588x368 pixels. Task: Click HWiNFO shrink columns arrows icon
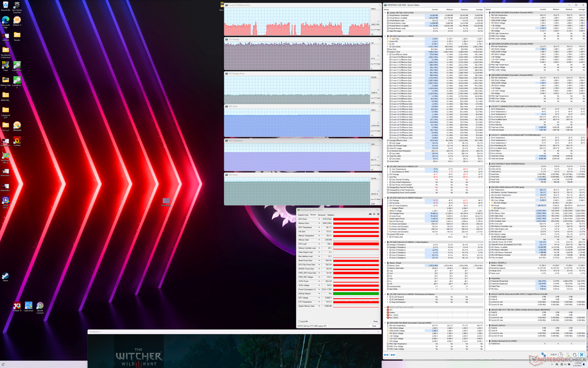[x=393, y=355]
